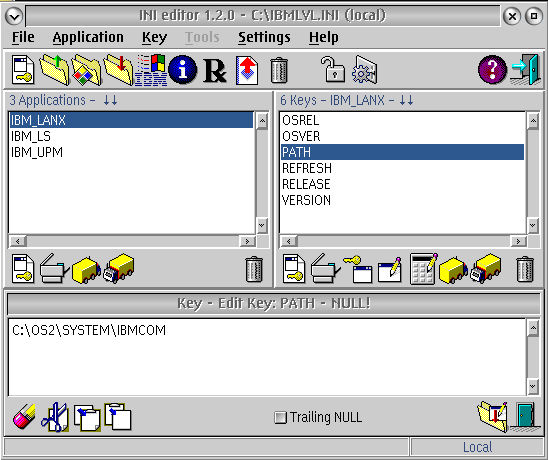Click the trash can under Applications list
This screenshot has height=460, width=548.
pos(254,269)
